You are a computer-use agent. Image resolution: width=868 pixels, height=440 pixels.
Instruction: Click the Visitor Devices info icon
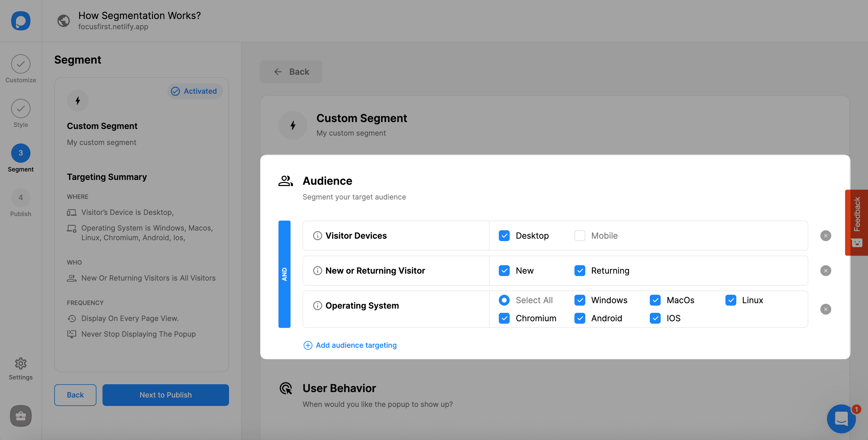[x=317, y=235]
